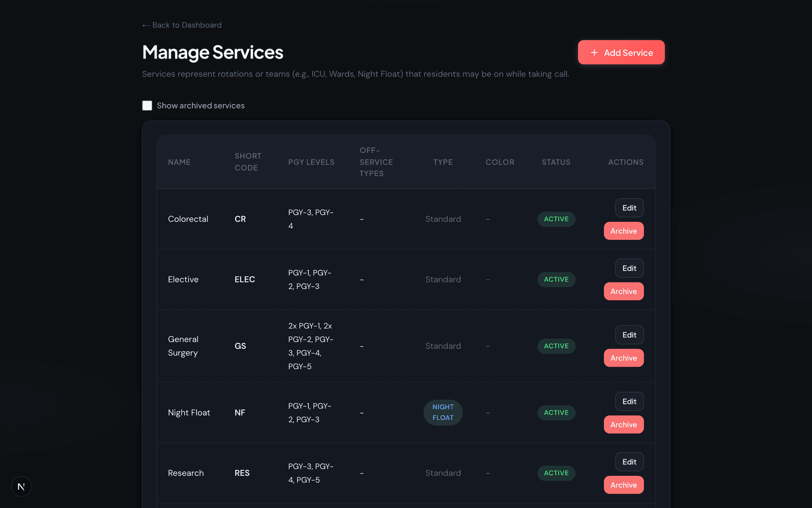Click the plus icon on Add Service button
The height and width of the screenshot is (508, 812).
coord(594,52)
